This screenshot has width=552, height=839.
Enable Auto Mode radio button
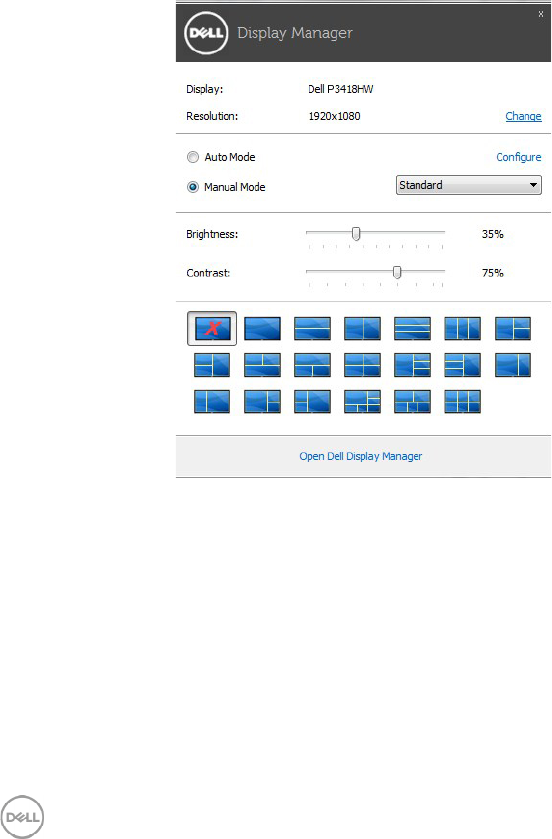pos(193,157)
